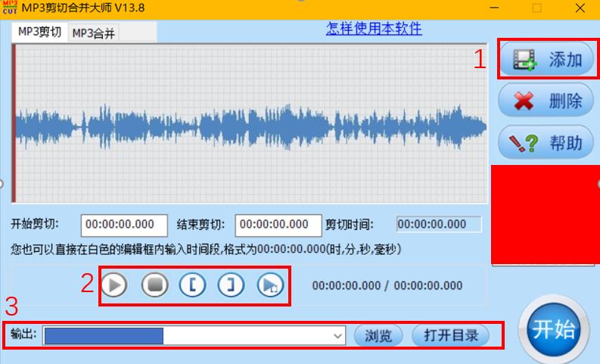The height and width of the screenshot is (364, 600).
Task: Click the 删除 delete button
Action: [546, 101]
